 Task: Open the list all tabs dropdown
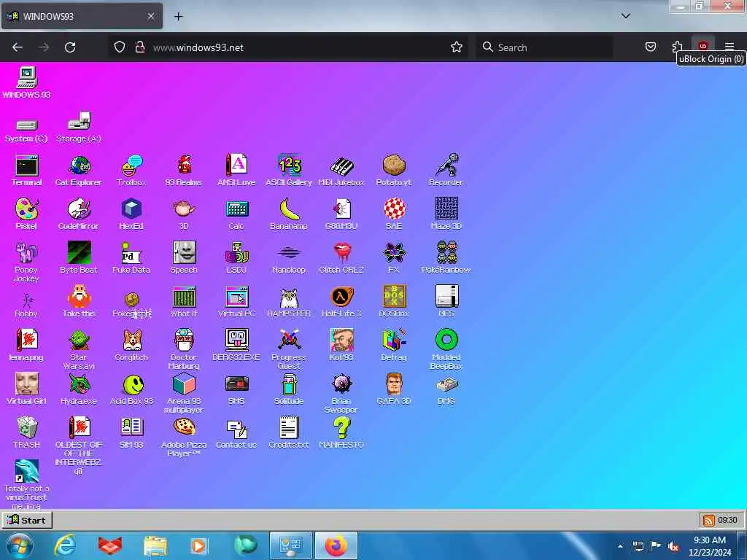pos(625,16)
